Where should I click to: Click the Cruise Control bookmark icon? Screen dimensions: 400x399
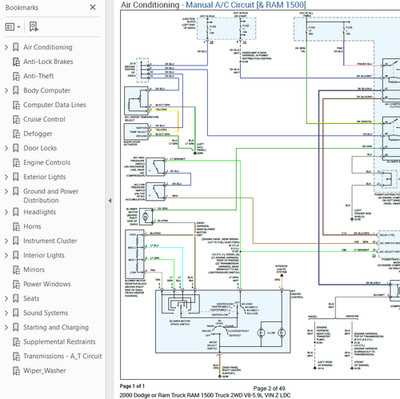(x=16, y=119)
